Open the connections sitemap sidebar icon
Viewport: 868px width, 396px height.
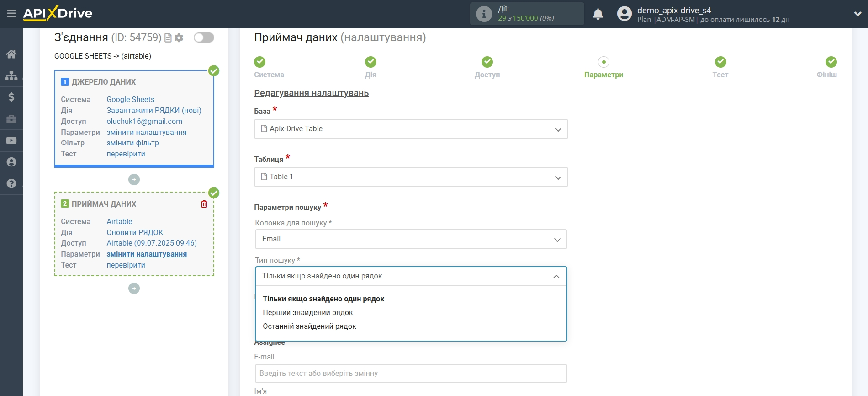(x=11, y=75)
